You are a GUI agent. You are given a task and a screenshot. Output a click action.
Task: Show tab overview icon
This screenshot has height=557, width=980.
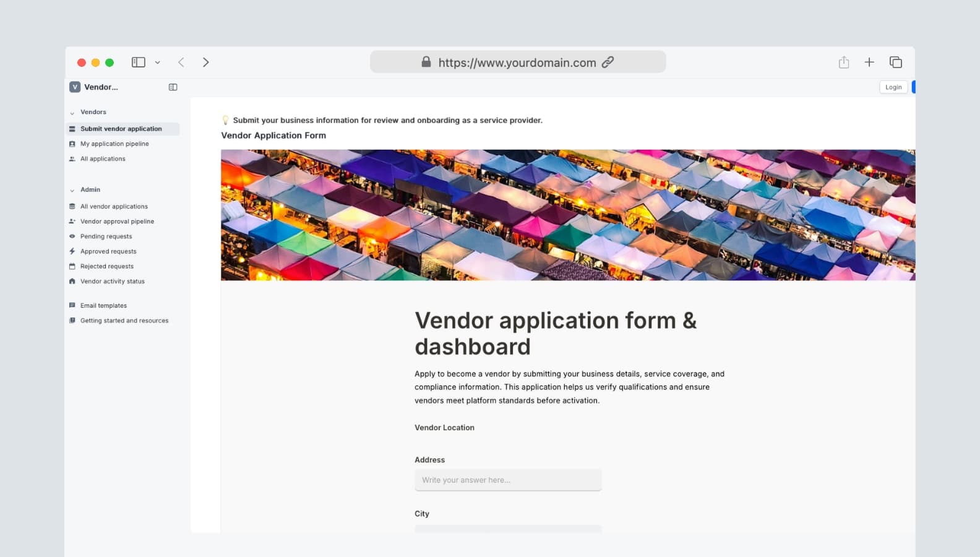[896, 62]
